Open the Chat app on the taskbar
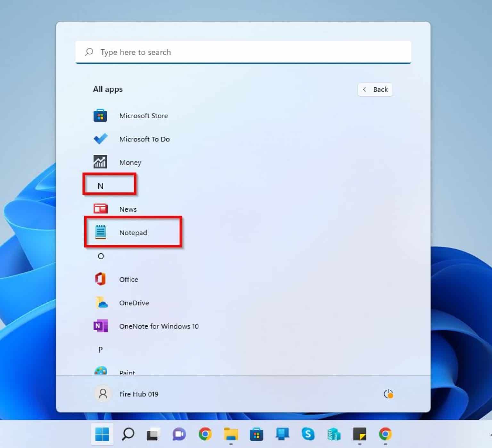The height and width of the screenshot is (448, 492). (x=179, y=435)
